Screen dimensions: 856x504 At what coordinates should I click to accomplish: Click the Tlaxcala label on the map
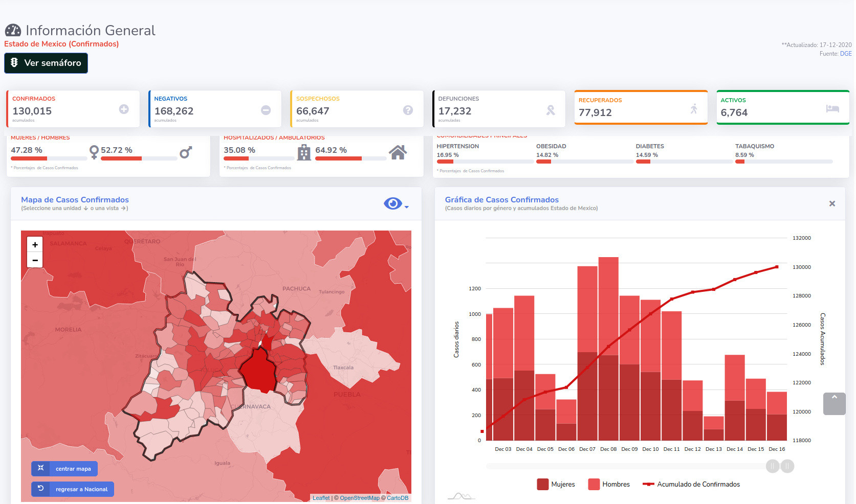tap(343, 368)
